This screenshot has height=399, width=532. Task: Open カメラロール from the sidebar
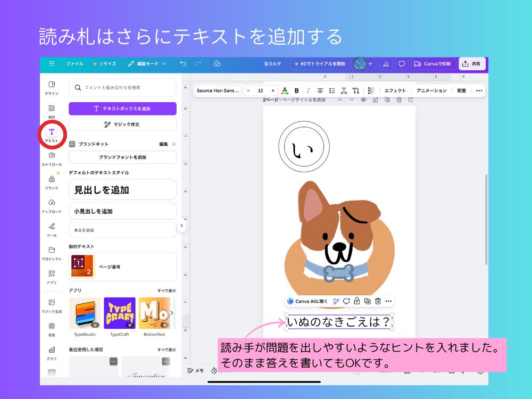click(x=51, y=158)
